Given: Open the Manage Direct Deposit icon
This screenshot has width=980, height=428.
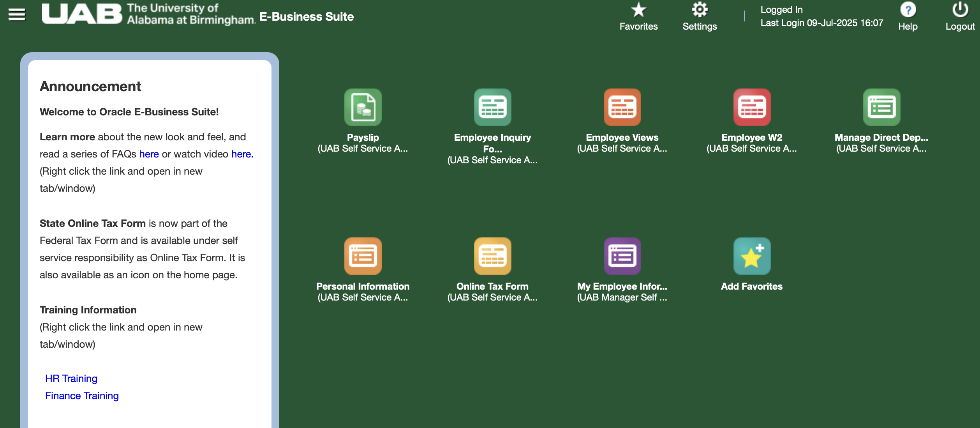Looking at the screenshot, I should tap(881, 107).
